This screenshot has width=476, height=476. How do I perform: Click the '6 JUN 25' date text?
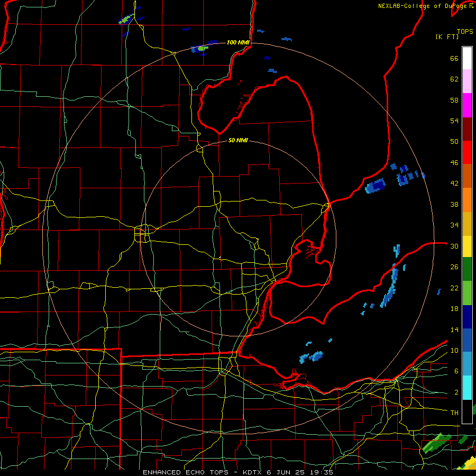[x=286, y=472]
